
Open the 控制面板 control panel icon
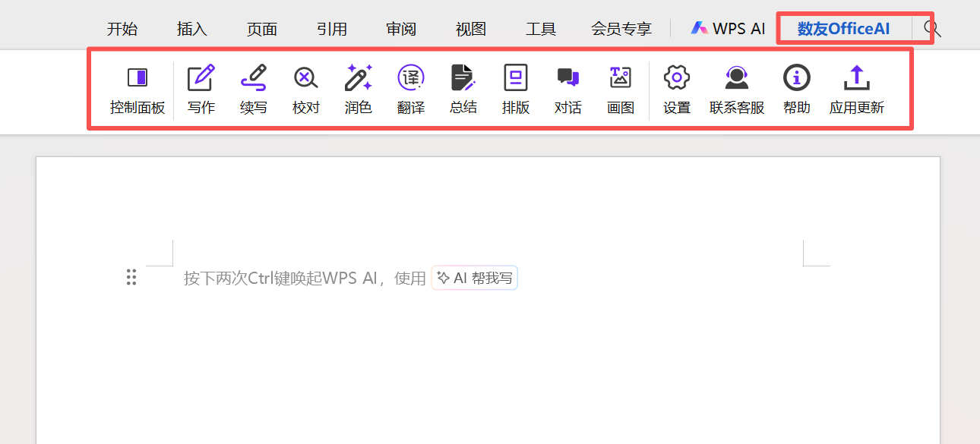click(138, 90)
